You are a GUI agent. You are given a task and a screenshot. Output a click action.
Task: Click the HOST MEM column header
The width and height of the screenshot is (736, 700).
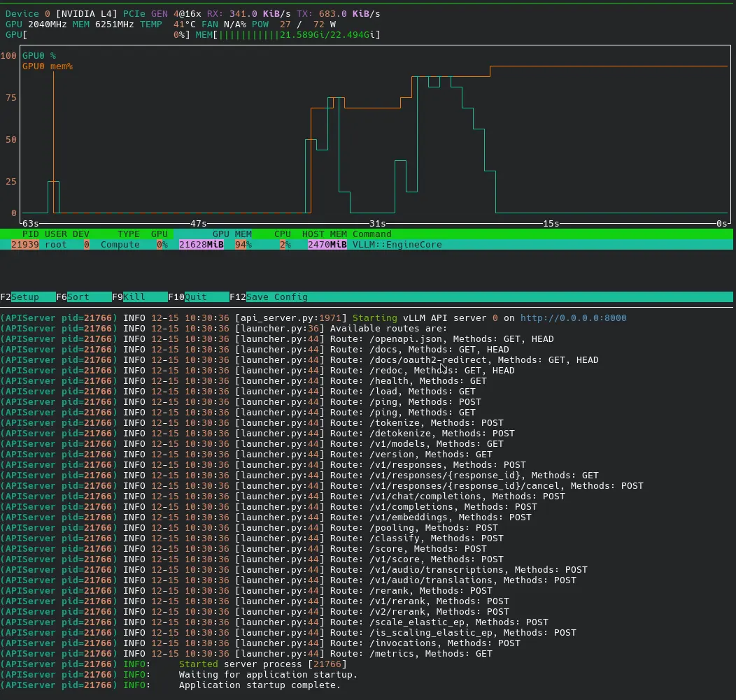(325, 234)
